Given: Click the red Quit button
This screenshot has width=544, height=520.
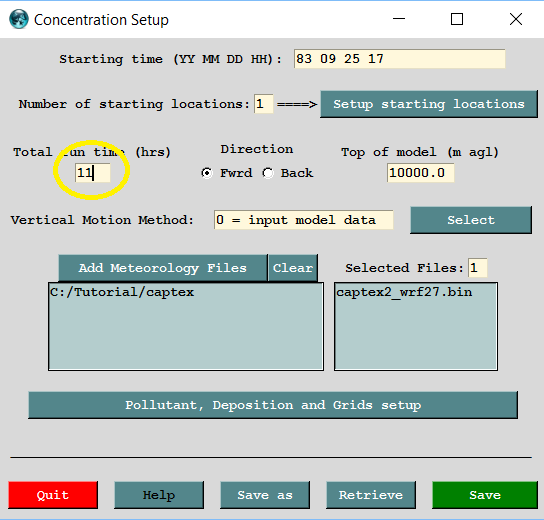Looking at the screenshot, I should pos(53,495).
